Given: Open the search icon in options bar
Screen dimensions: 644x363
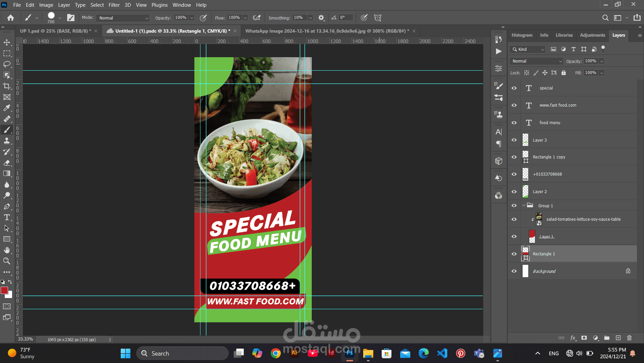Looking at the screenshot, I should coord(605,18).
